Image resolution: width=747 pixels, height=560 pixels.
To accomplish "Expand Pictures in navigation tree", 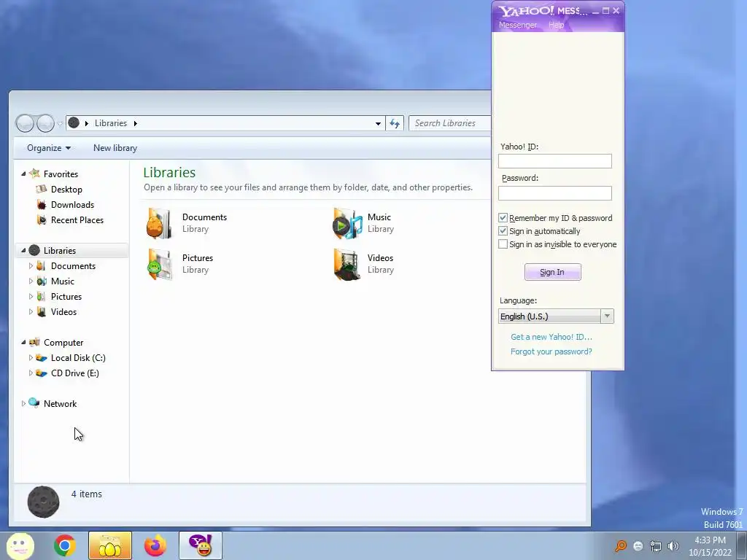I will [31, 296].
